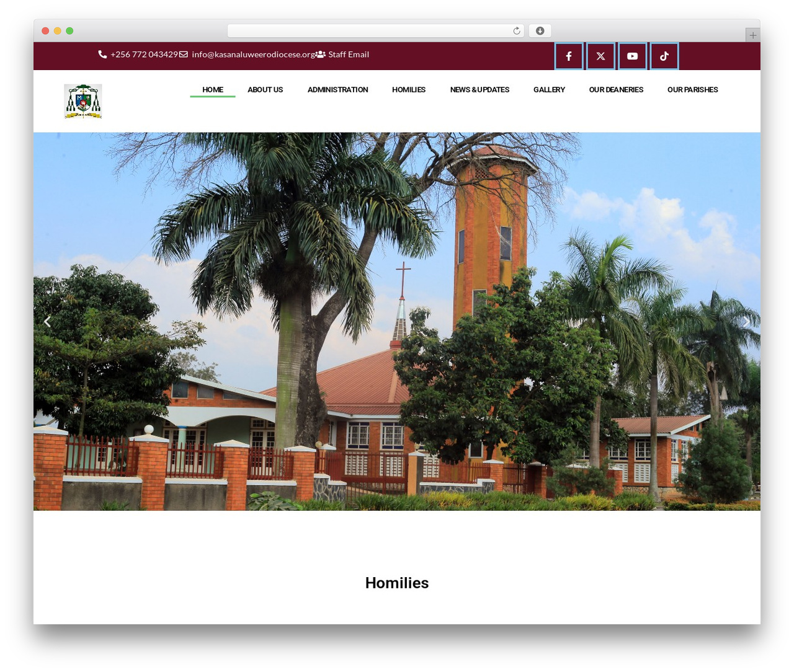Image resolution: width=794 pixels, height=672 pixels.
Task: Open the Administration menu
Action: click(x=337, y=90)
